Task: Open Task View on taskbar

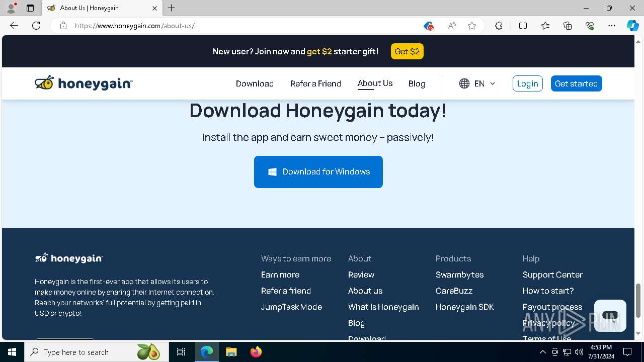Action: pos(181,352)
